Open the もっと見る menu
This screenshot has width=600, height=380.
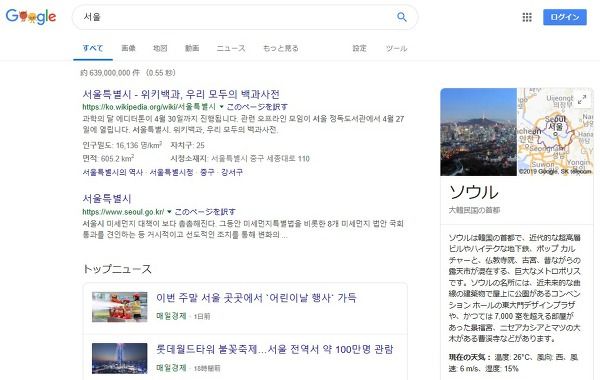(x=280, y=48)
